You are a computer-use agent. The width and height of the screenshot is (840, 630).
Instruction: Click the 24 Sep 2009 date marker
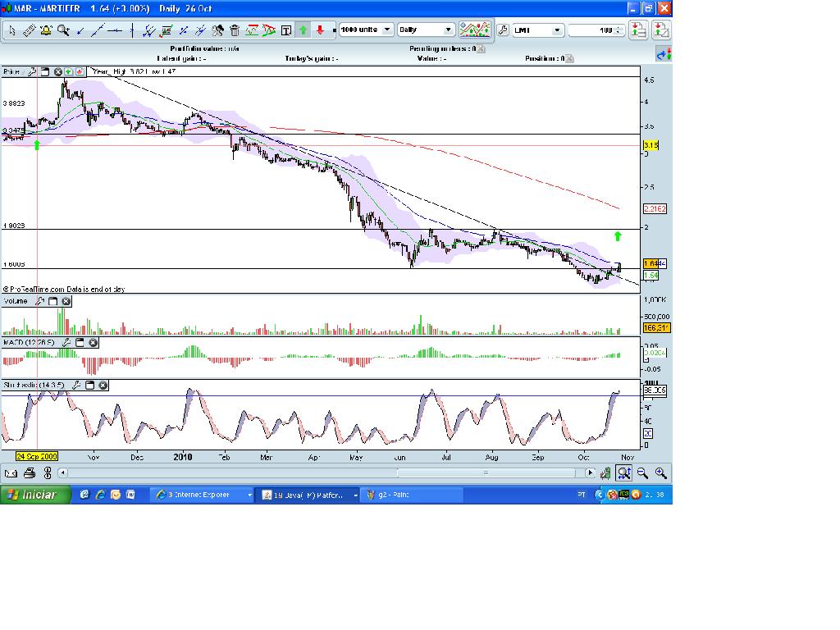(x=36, y=456)
